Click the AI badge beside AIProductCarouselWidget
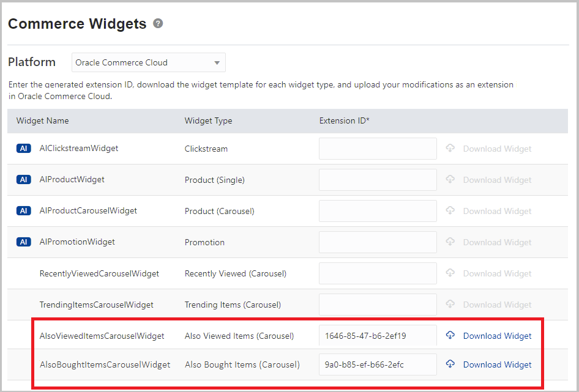This screenshot has height=392, width=579. click(24, 211)
